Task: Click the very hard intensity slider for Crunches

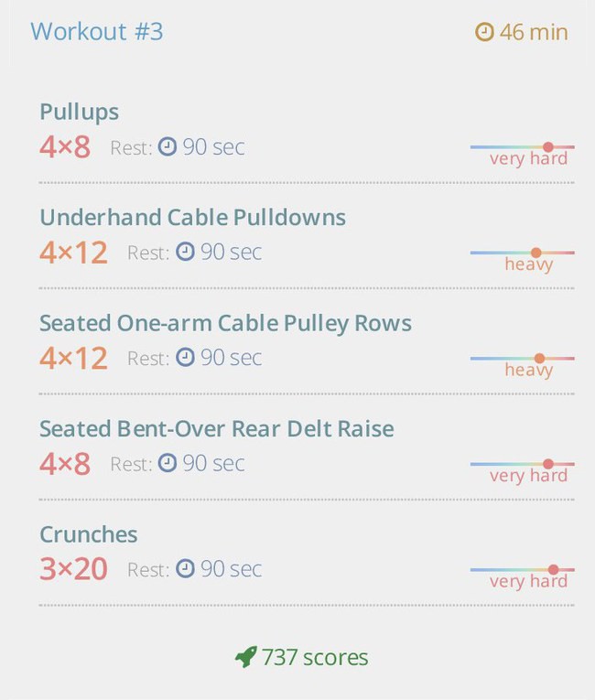Action: click(x=522, y=570)
